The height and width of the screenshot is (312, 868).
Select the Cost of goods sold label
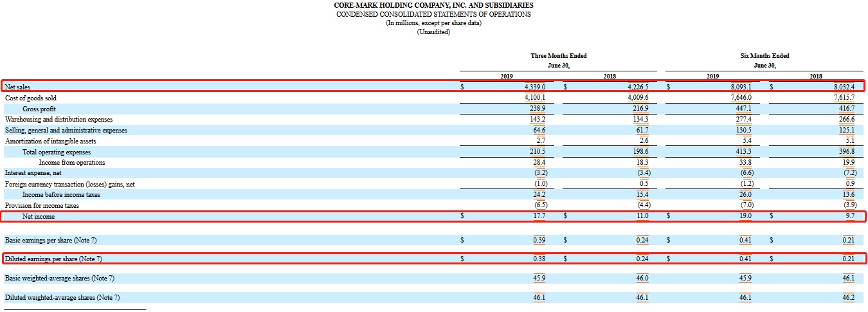click(x=31, y=98)
